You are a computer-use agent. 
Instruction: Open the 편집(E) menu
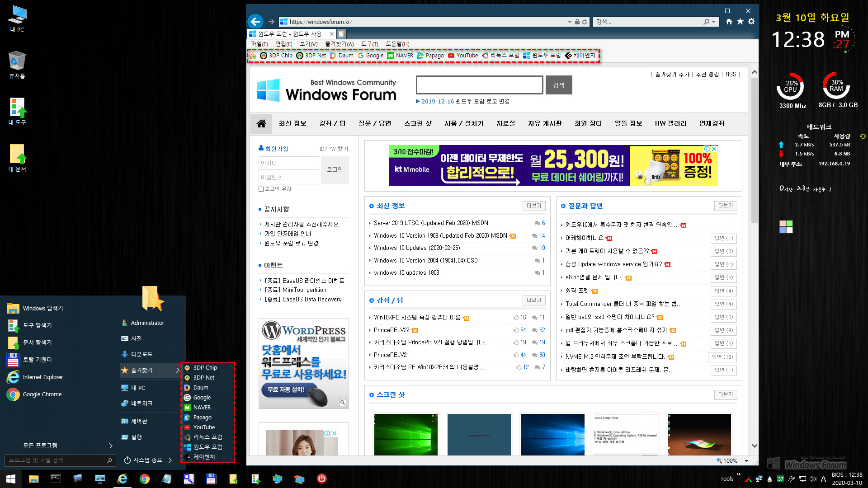(x=283, y=44)
